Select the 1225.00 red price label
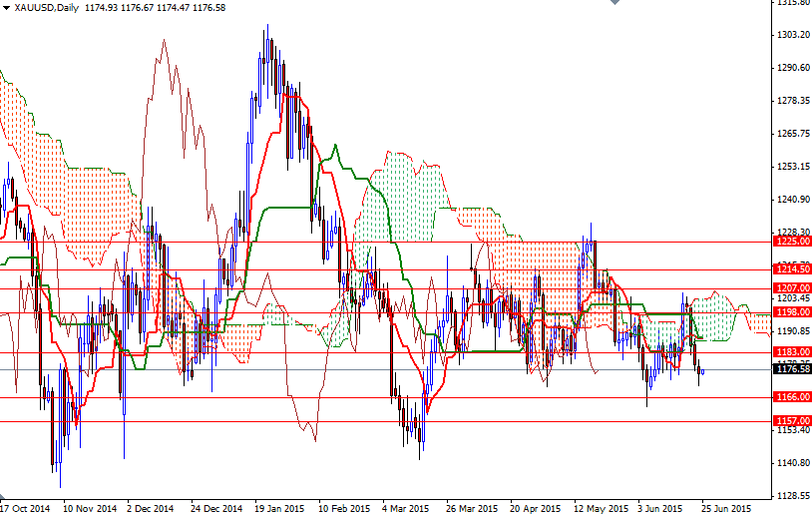This screenshot has width=812, height=515. pos(790,241)
